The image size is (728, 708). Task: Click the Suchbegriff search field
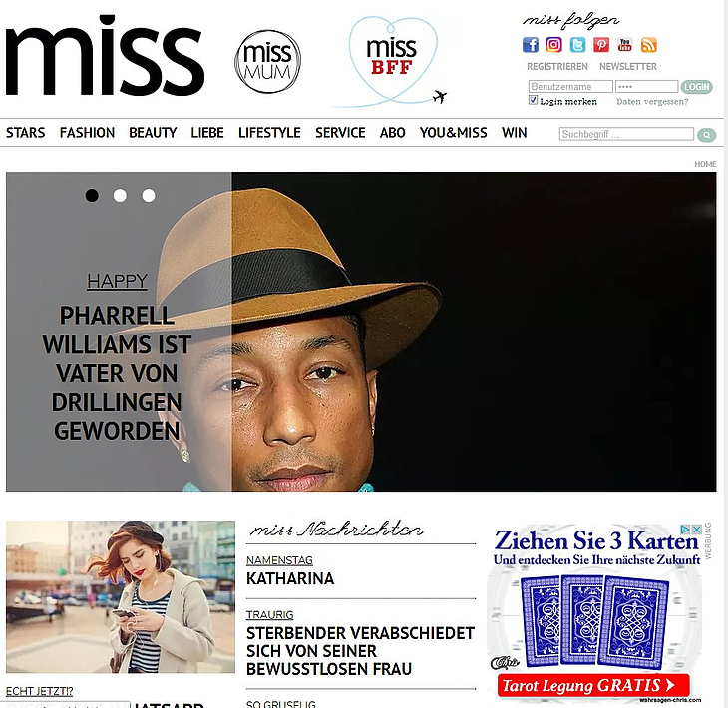tap(626, 135)
